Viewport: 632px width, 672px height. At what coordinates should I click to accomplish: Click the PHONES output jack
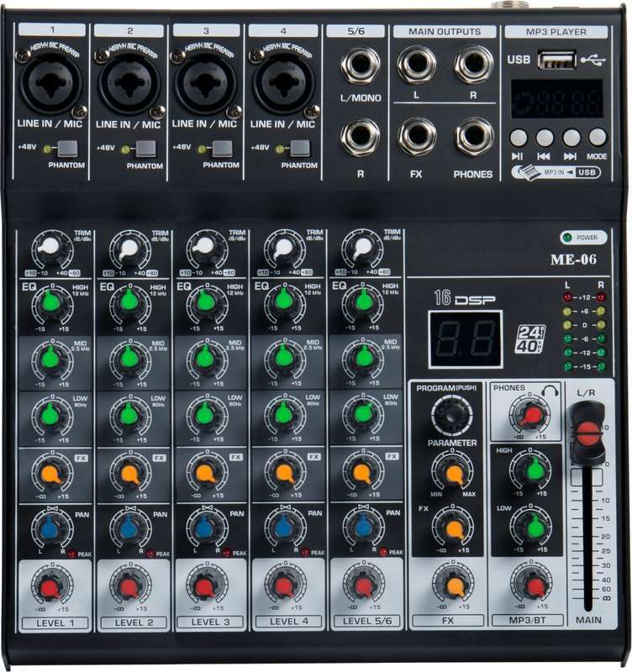474,136
